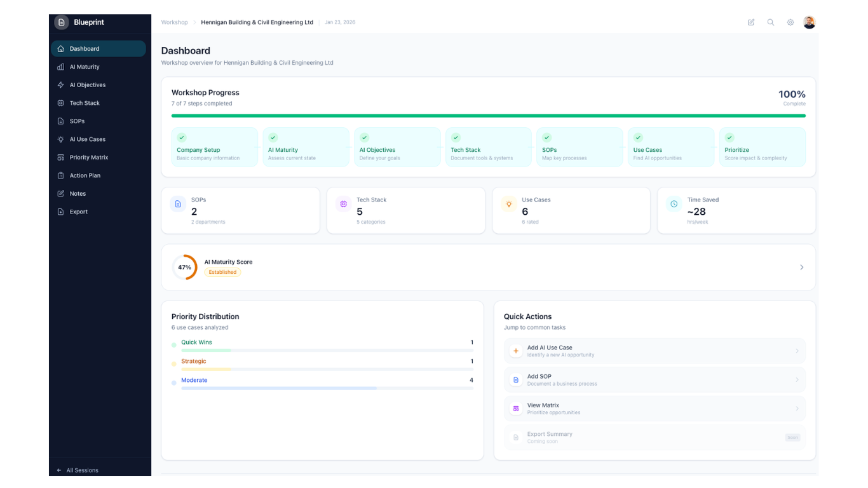The image size is (868, 488).
Task: Click the user profile avatar
Action: coord(809,22)
